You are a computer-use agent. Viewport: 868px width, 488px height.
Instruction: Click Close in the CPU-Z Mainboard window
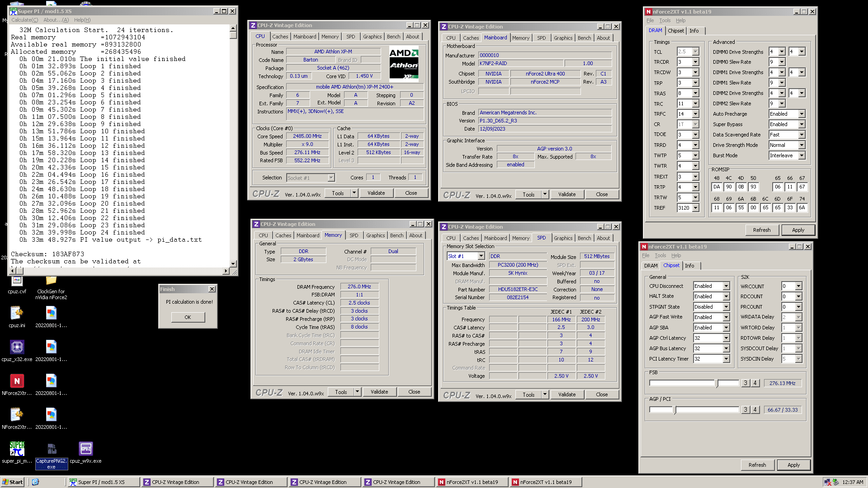(x=602, y=194)
